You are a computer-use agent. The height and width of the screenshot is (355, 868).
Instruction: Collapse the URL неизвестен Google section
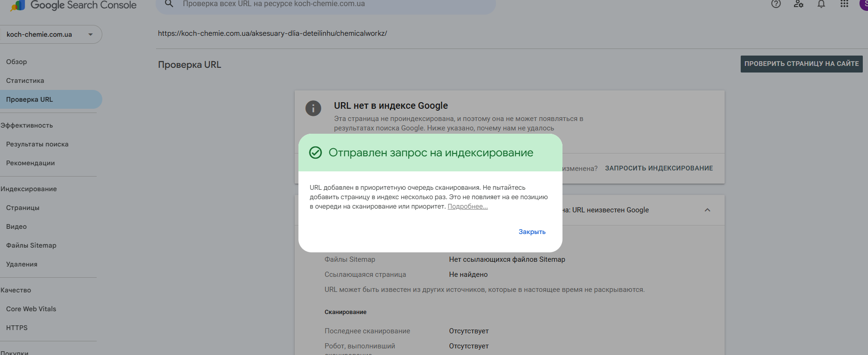707,210
